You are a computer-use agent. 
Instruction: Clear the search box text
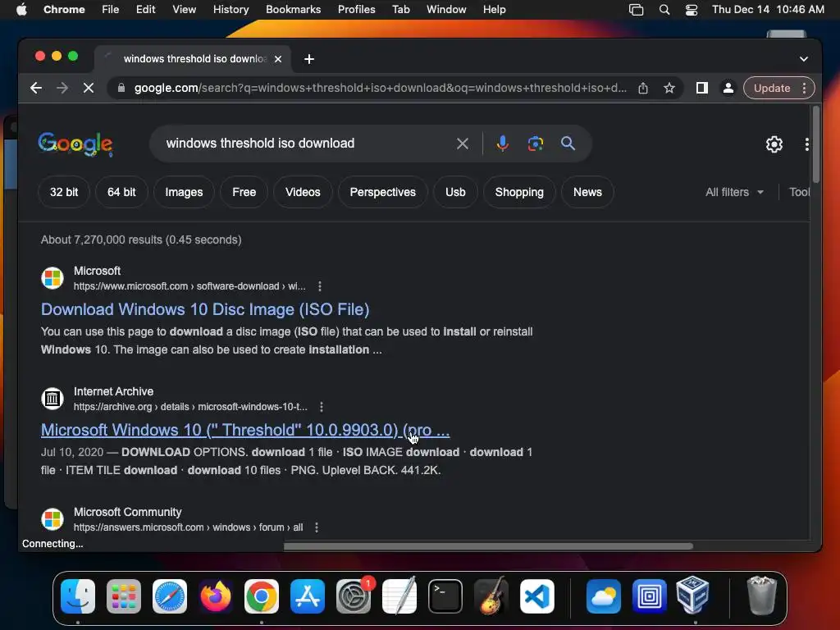pos(463,144)
